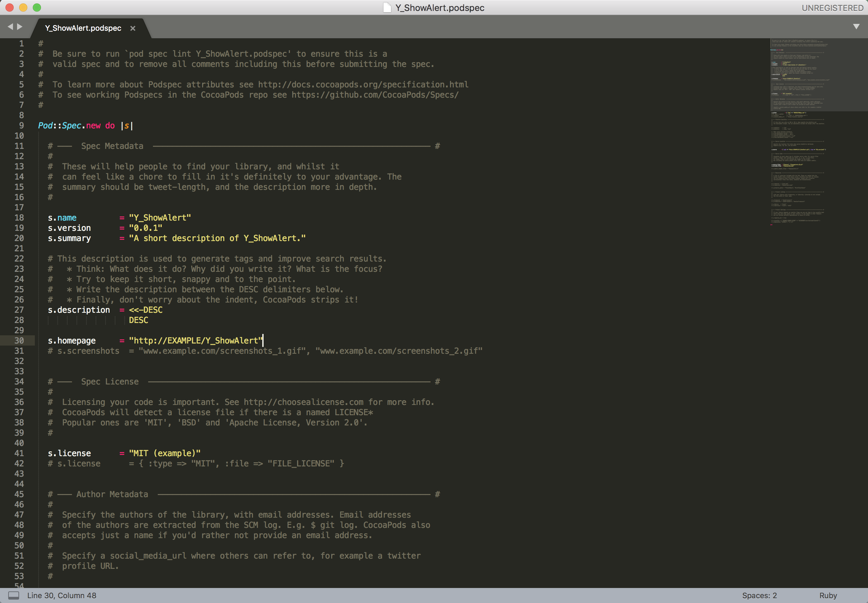Open the tab list dropdown arrow
Viewport: 868px width, 603px height.
pos(856,26)
